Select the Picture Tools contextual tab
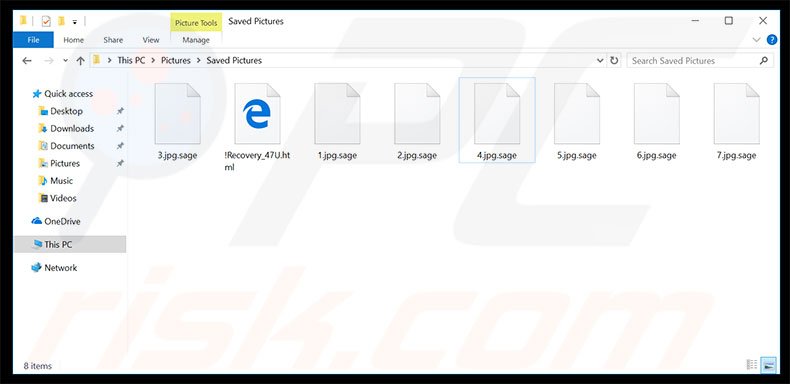This screenshot has height=384, width=790. (196, 23)
